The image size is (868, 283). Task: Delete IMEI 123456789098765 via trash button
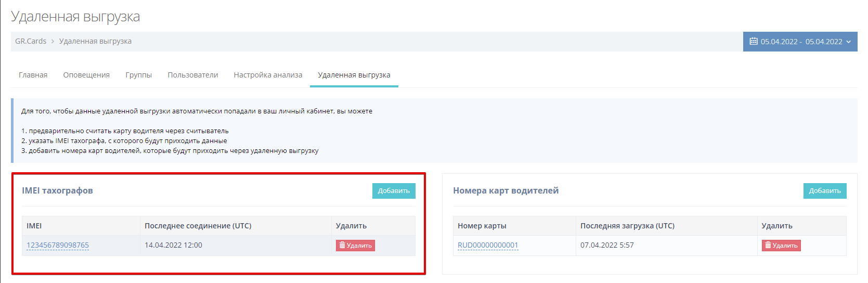click(355, 246)
